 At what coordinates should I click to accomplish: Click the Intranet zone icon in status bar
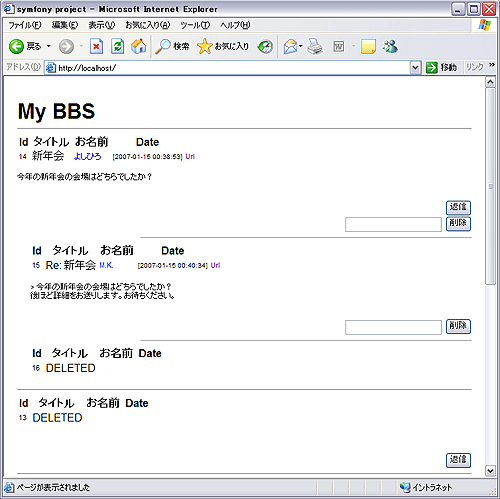click(x=405, y=487)
